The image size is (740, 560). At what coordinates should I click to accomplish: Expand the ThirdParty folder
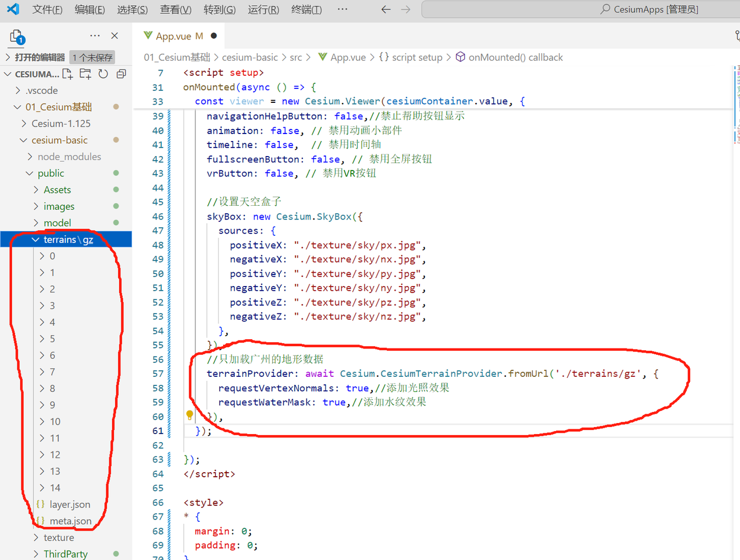[x=66, y=554]
